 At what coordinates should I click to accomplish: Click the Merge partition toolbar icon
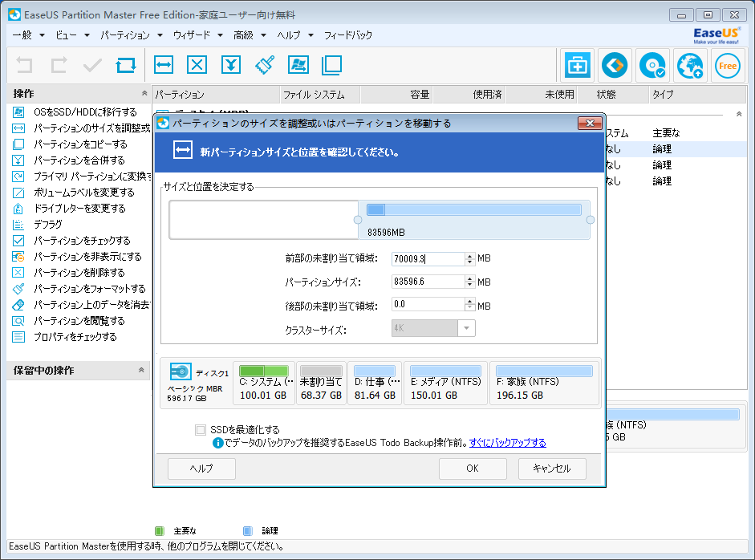coord(231,64)
